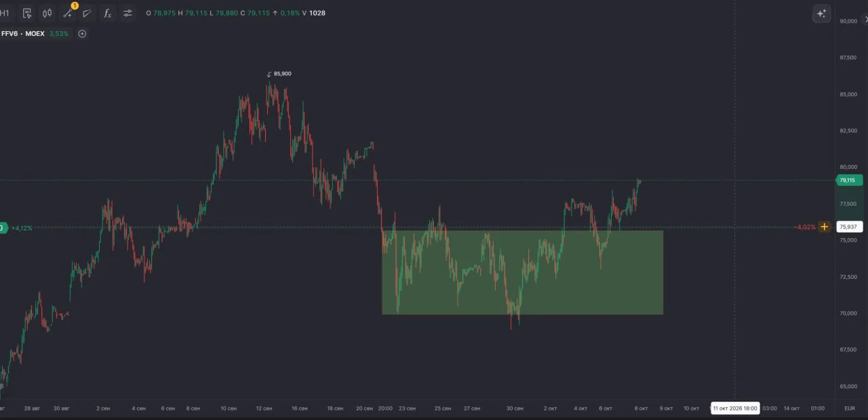Click the 90,000 price axis label
The image size is (868, 420).
[x=848, y=21]
